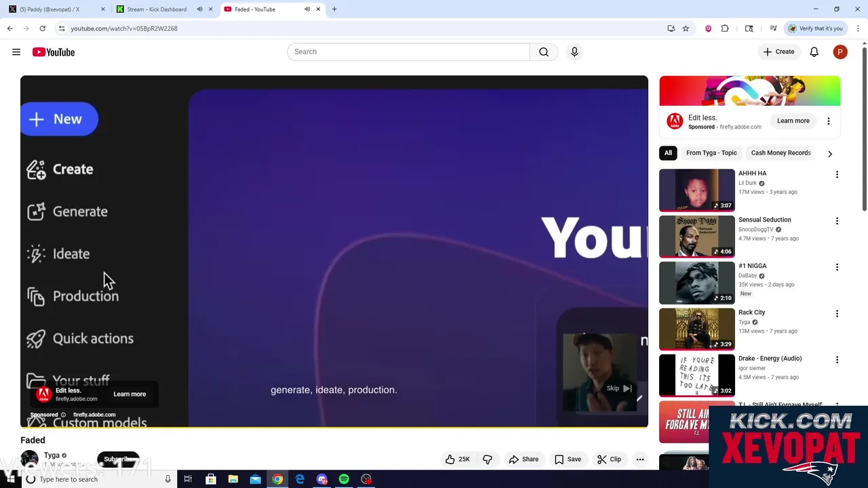Open the Tyga channel name link

point(52,455)
